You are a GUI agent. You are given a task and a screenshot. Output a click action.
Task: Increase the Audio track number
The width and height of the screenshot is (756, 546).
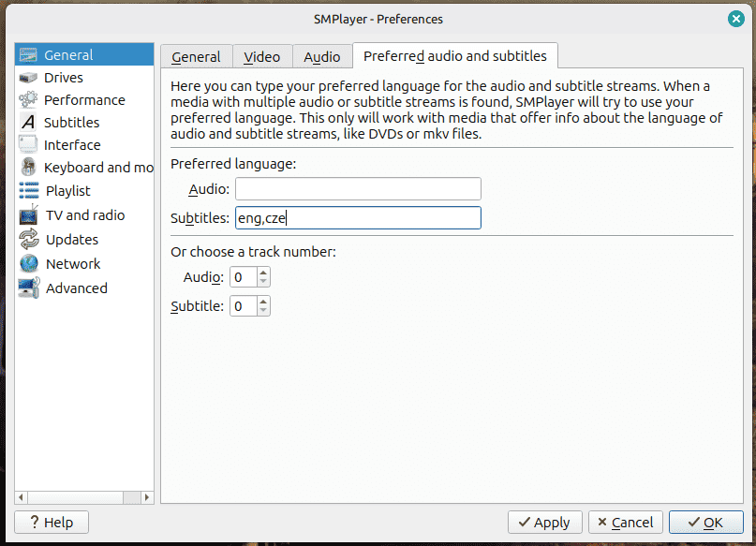coord(263,273)
